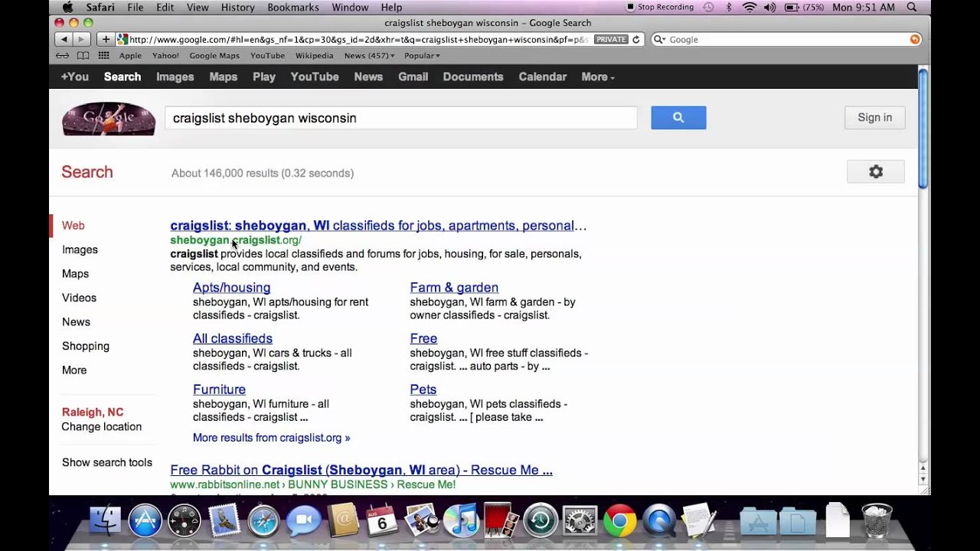Image resolution: width=980 pixels, height=551 pixels.
Task: Expand the Google bar More menu
Action: point(597,77)
